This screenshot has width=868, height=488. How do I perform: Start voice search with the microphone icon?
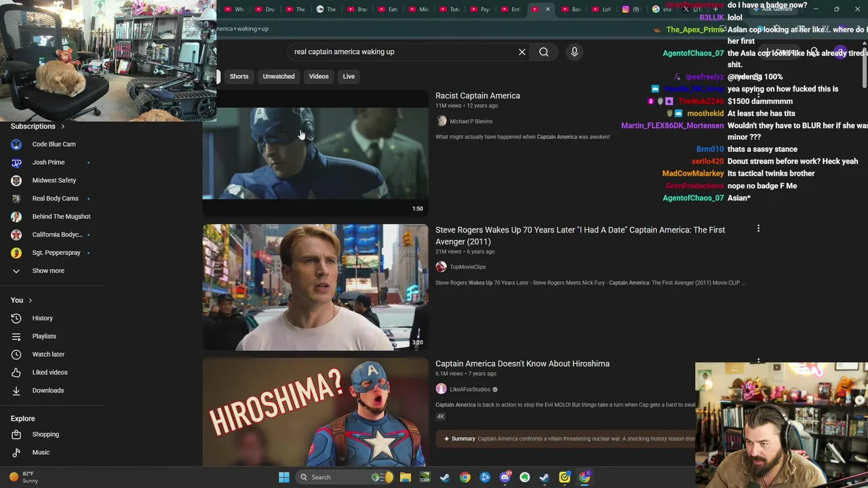pyautogui.click(x=574, y=52)
